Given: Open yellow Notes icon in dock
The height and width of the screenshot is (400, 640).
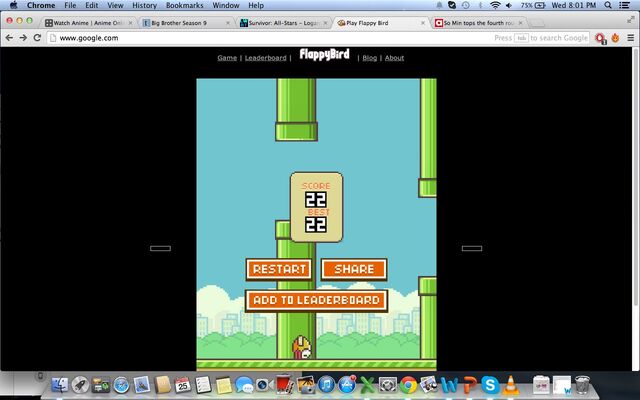Looking at the screenshot, I should tap(224, 385).
